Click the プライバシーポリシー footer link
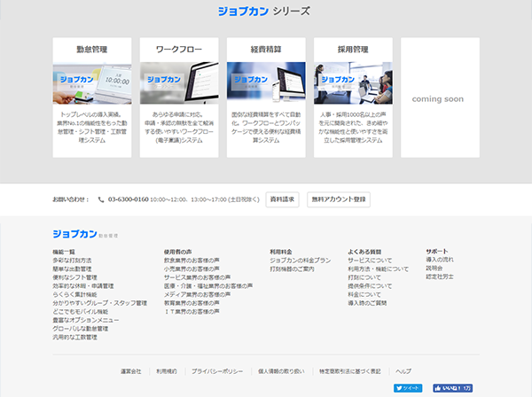Viewport: 532px width, 397px height. pyautogui.click(x=217, y=371)
